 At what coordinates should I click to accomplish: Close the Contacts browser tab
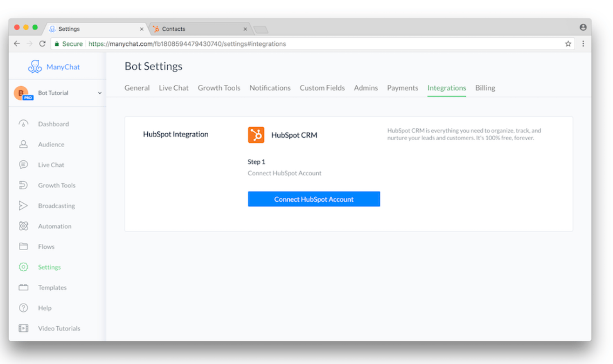[245, 29]
